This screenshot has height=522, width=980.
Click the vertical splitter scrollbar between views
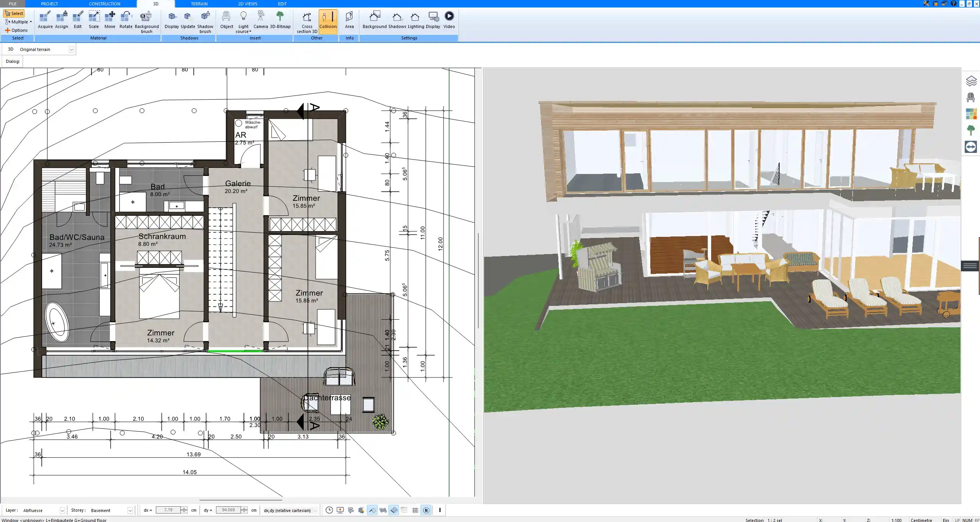tap(478, 281)
